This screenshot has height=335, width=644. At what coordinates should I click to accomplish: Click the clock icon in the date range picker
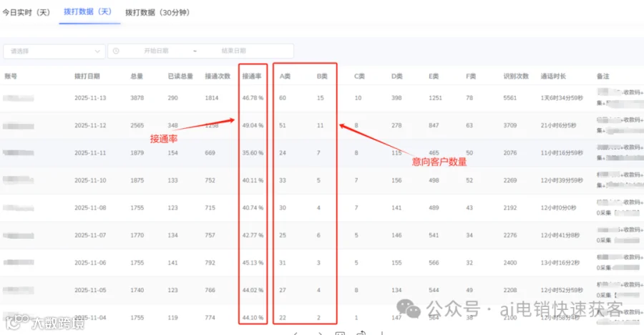pos(116,51)
